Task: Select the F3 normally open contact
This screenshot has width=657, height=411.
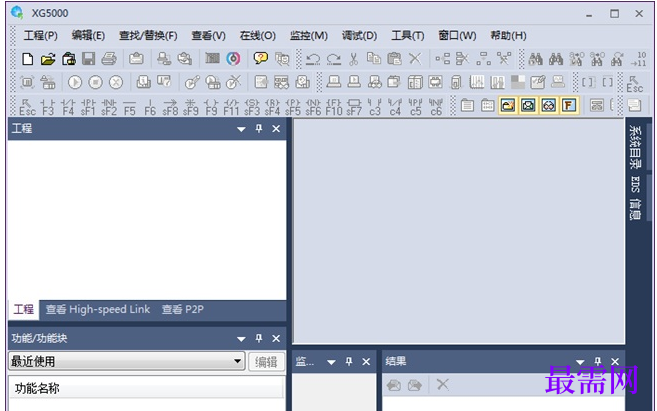Action: (x=48, y=107)
